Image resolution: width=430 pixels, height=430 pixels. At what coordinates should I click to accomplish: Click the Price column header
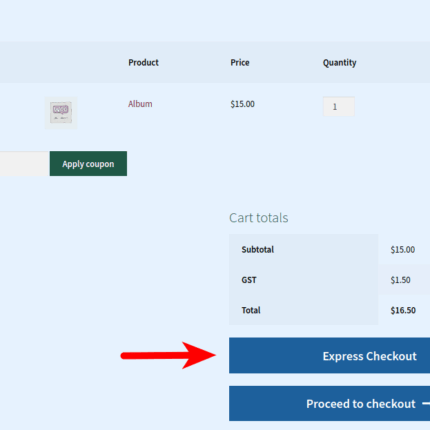pyautogui.click(x=240, y=63)
